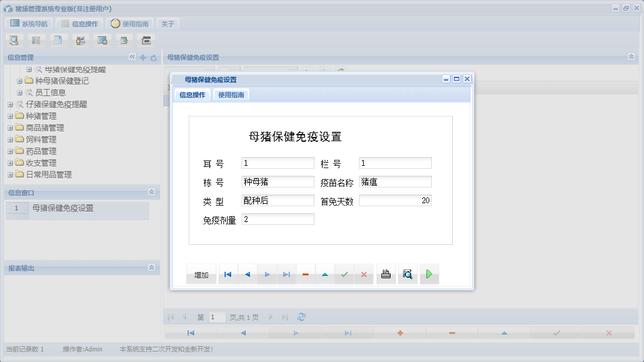Click the red X in the bottom bar
644x362 pixels.
pos(609,333)
